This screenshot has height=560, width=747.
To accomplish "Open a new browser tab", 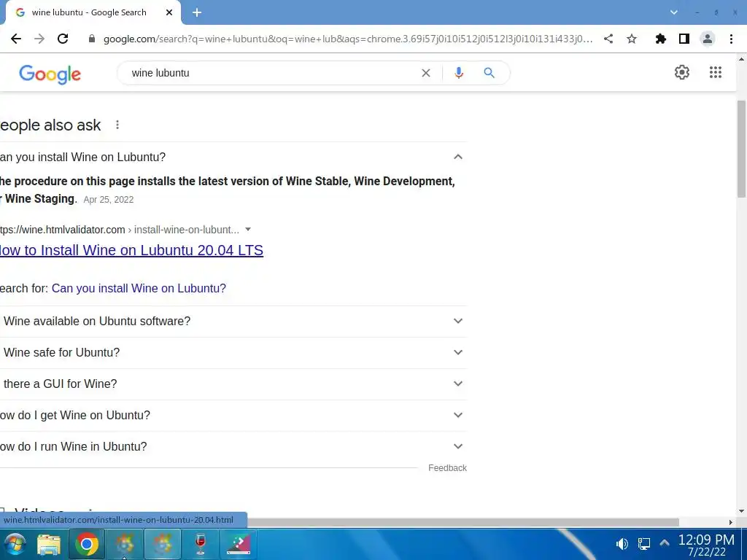I will tap(197, 13).
